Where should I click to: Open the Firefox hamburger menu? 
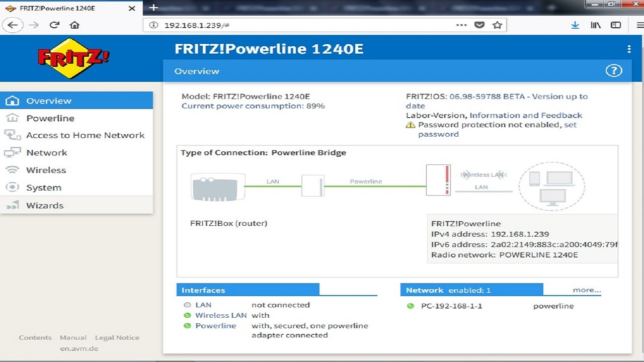(x=639, y=25)
